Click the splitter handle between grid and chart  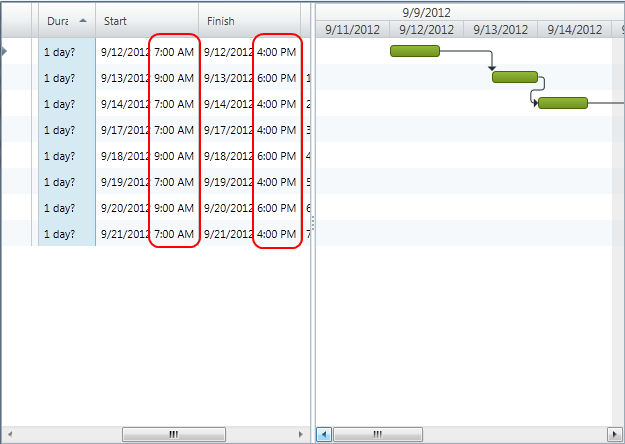tap(312, 222)
